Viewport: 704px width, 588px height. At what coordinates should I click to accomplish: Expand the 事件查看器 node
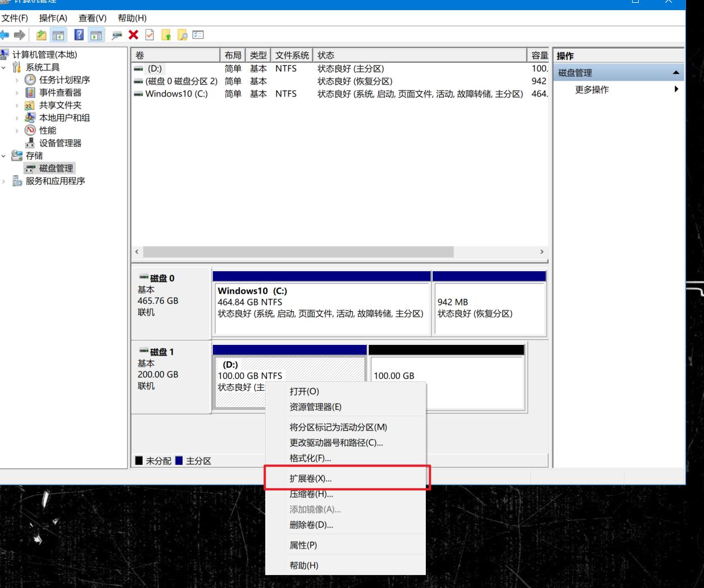(x=17, y=93)
